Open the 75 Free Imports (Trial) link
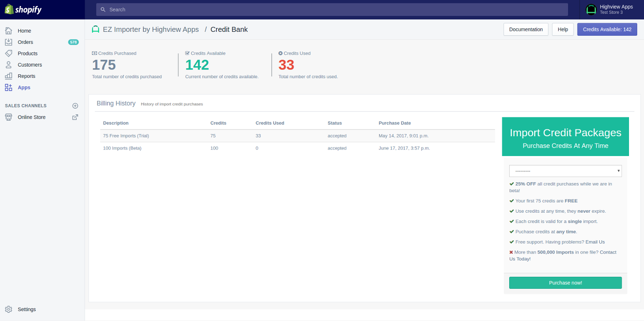The height and width of the screenshot is (321, 644). point(125,135)
